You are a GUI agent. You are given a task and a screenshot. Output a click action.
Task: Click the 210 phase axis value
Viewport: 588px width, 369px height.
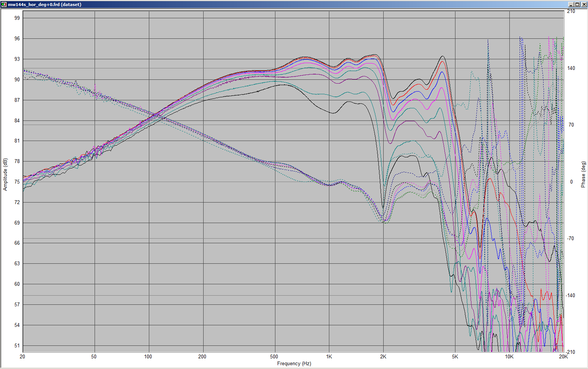pyautogui.click(x=571, y=11)
